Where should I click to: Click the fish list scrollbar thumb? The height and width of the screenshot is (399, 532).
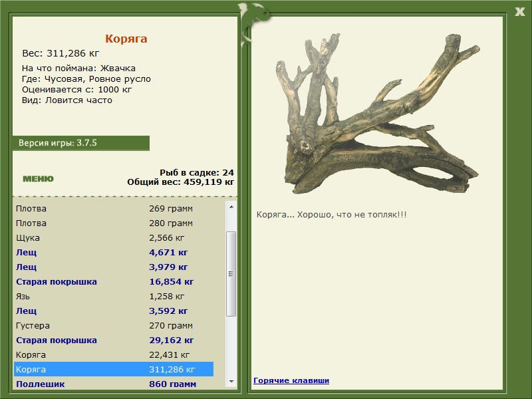click(x=231, y=274)
